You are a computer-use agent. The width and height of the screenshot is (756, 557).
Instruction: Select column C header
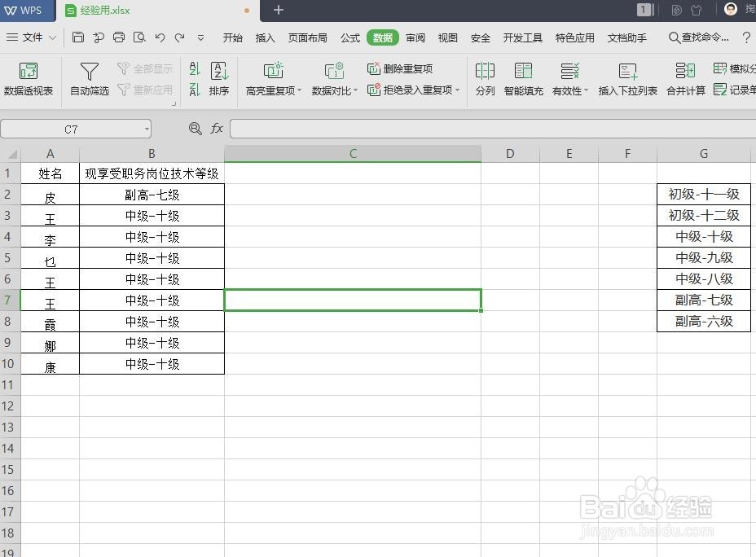click(353, 154)
